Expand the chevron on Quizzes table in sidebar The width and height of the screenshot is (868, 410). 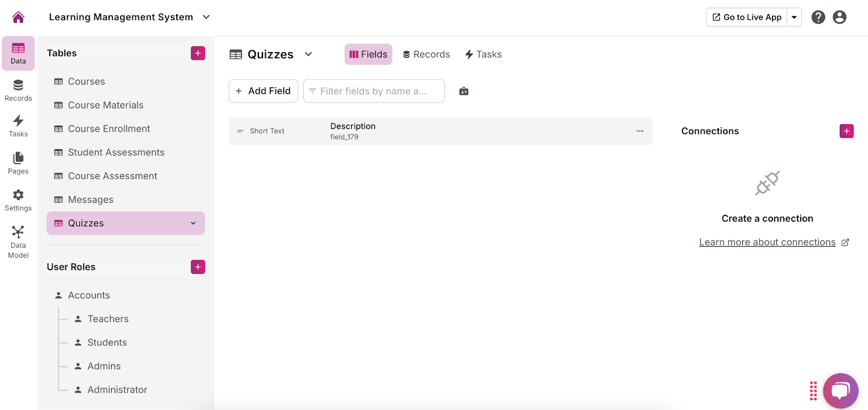[x=193, y=223]
